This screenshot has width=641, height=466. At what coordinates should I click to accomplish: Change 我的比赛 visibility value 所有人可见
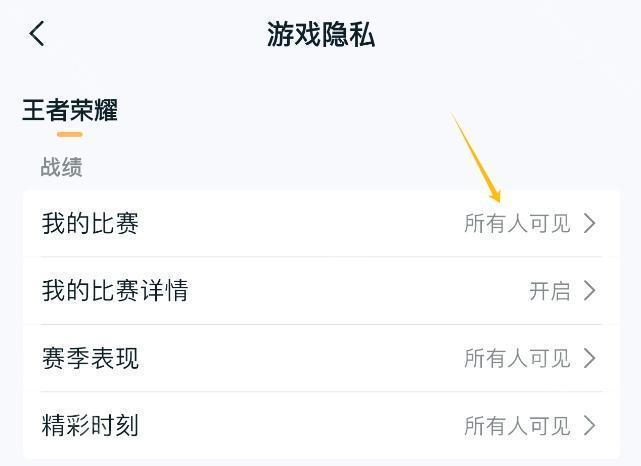(x=517, y=223)
